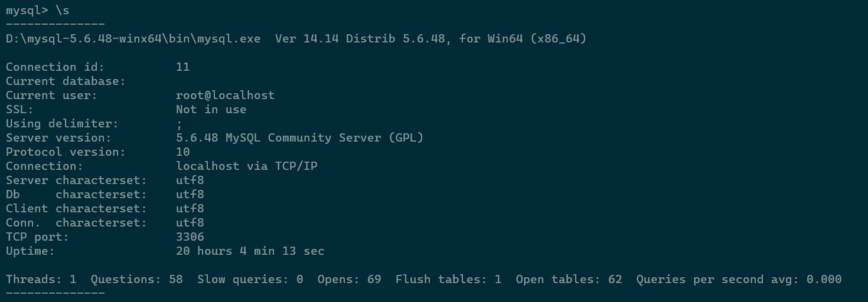Click 'Queries per second avg: 0.000' text
868x302 pixels.
point(739,280)
